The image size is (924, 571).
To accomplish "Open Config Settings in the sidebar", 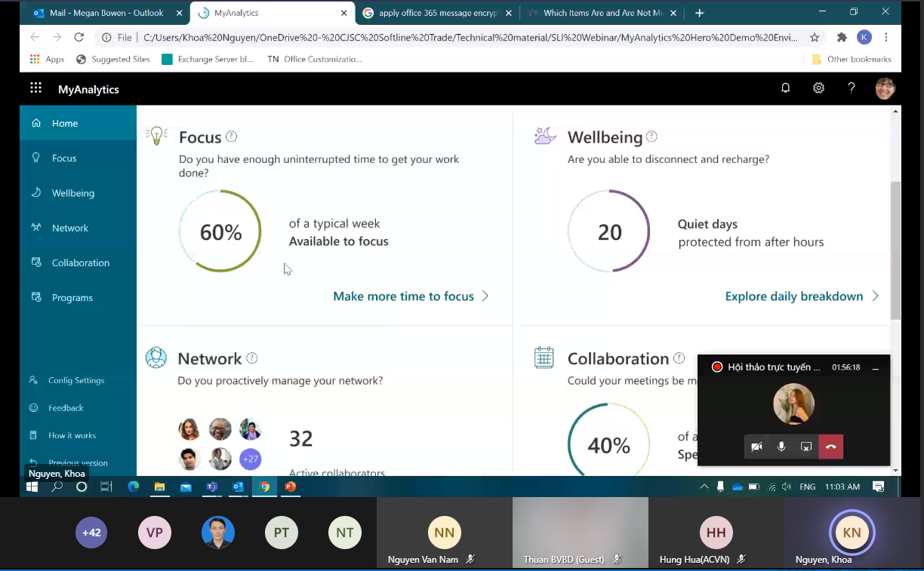I will (x=78, y=380).
